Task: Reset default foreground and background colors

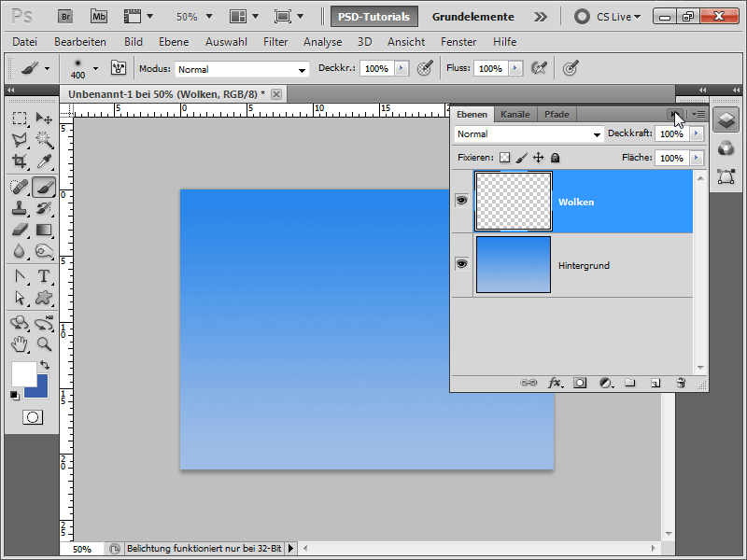Action: point(15,395)
